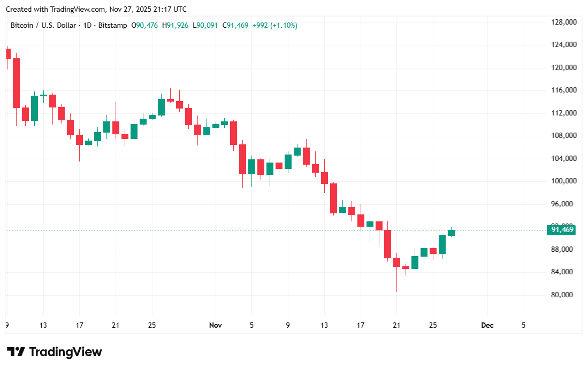Click the 128,000 price axis label
588x370 pixels.
pyautogui.click(x=563, y=22)
